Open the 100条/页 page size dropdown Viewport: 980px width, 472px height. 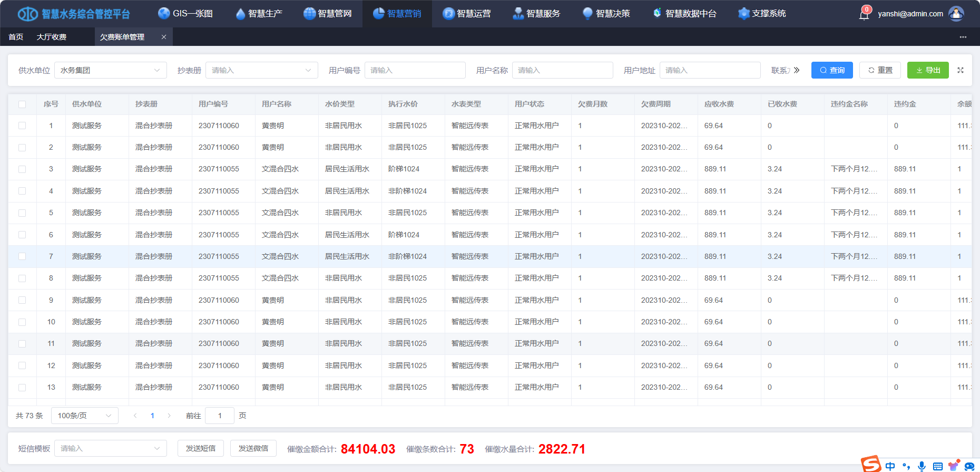(84, 416)
